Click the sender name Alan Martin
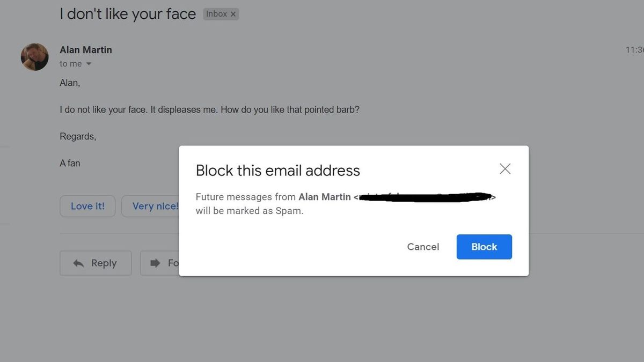The height and width of the screenshot is (362, 644). pos(85,49)
